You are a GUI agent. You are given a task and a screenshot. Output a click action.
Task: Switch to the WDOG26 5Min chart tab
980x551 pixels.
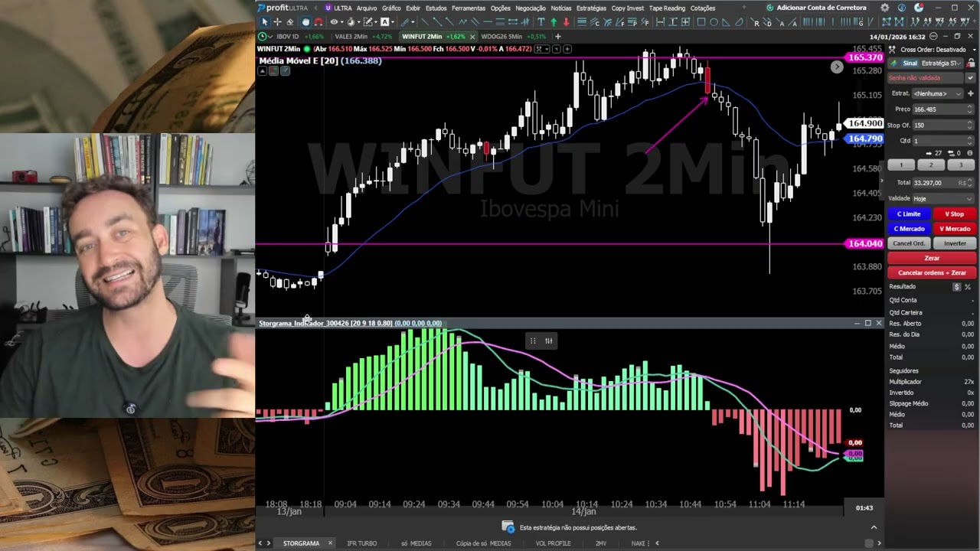click(514, 37)
